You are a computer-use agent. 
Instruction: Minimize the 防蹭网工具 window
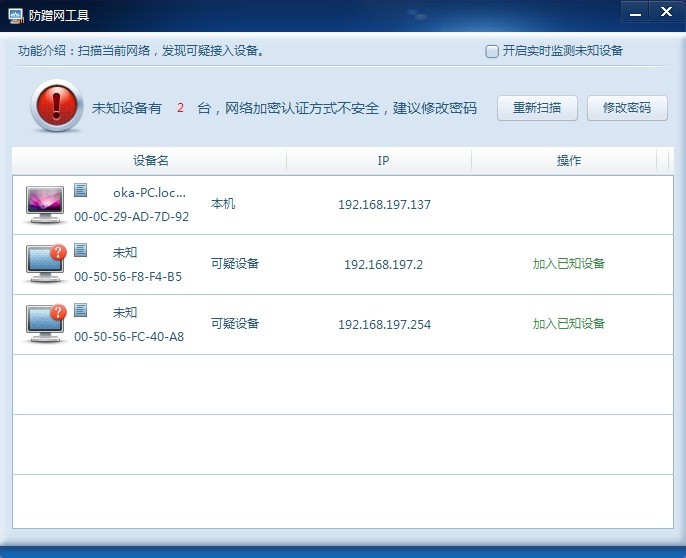coord(634,11)
